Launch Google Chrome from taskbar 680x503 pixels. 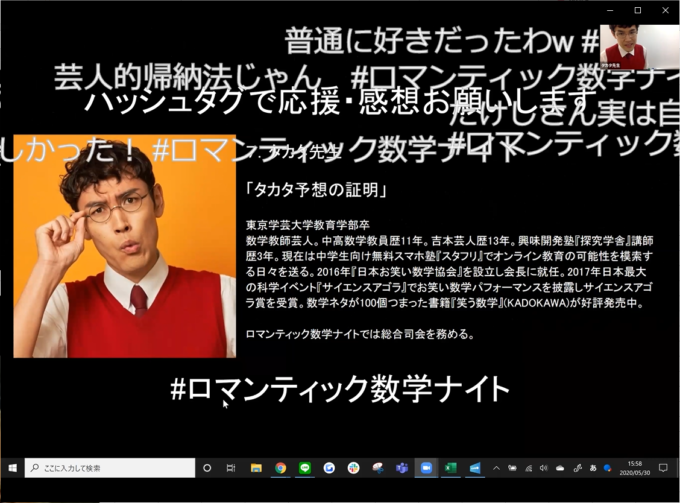pyautogui.click(x=281, y=468)
